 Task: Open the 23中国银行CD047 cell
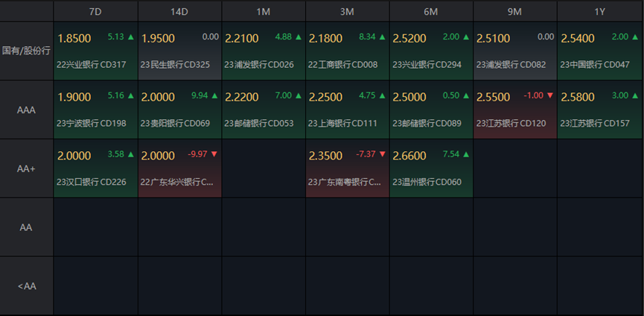pyautogui.click(x=599, y=51)
